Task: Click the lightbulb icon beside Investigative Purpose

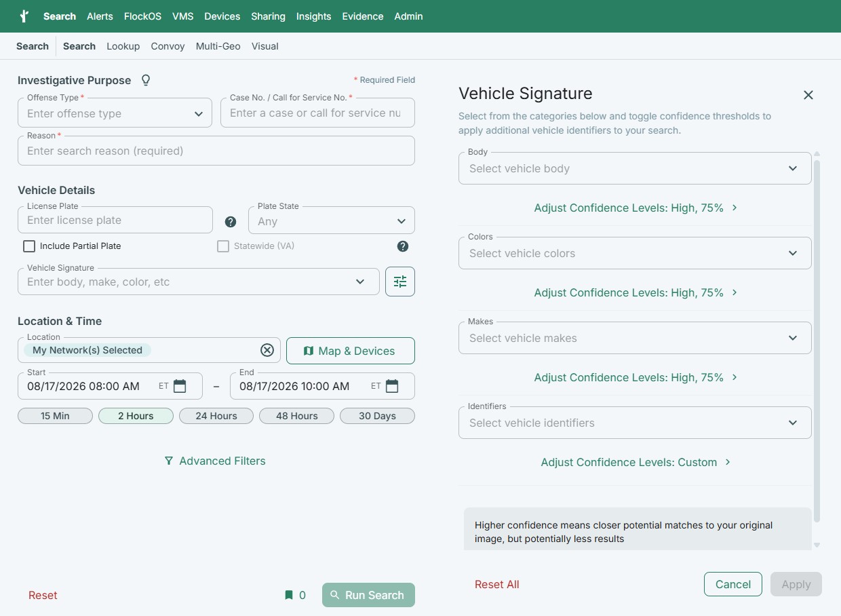Action: pyautogui.click(x=145, y=80)
